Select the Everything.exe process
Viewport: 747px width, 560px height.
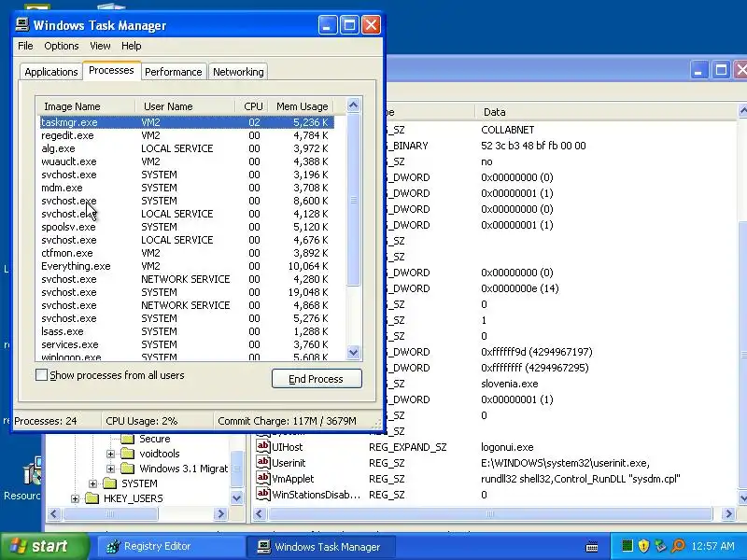pyautogui.click(x=187, y=266)
